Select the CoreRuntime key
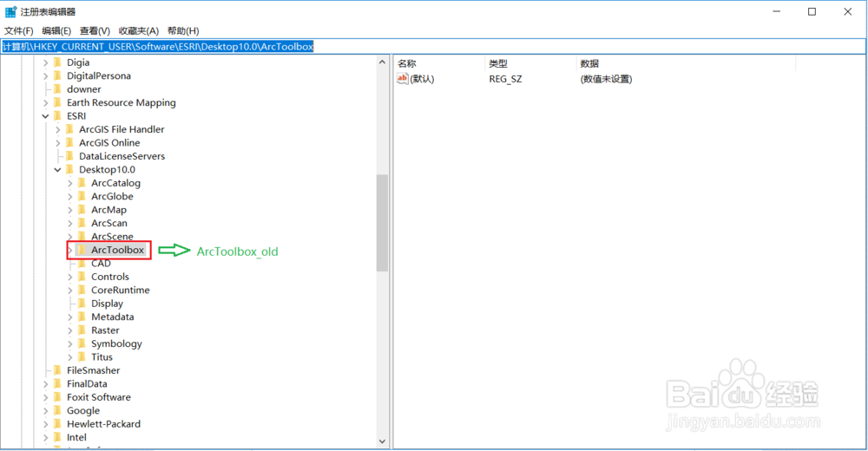868x451 pixels. (x=120, y=290)
